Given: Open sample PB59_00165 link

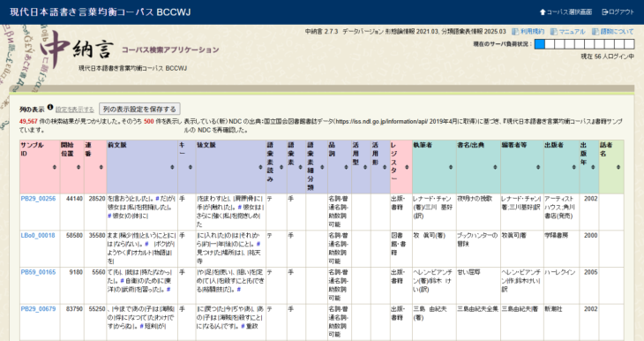Looking at the screenshot, I should point(38,272).
